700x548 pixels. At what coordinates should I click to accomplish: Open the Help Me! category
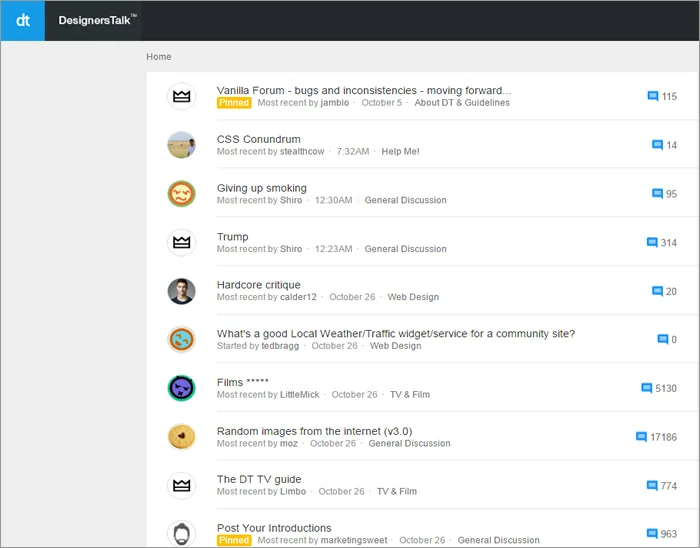[400, 151]
